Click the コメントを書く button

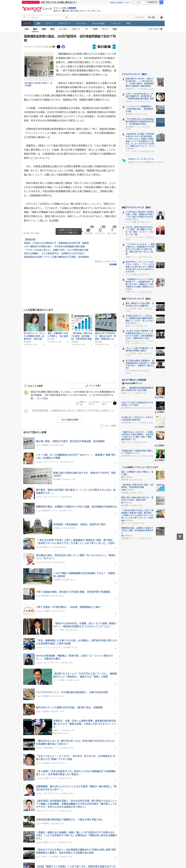point(93,386)
